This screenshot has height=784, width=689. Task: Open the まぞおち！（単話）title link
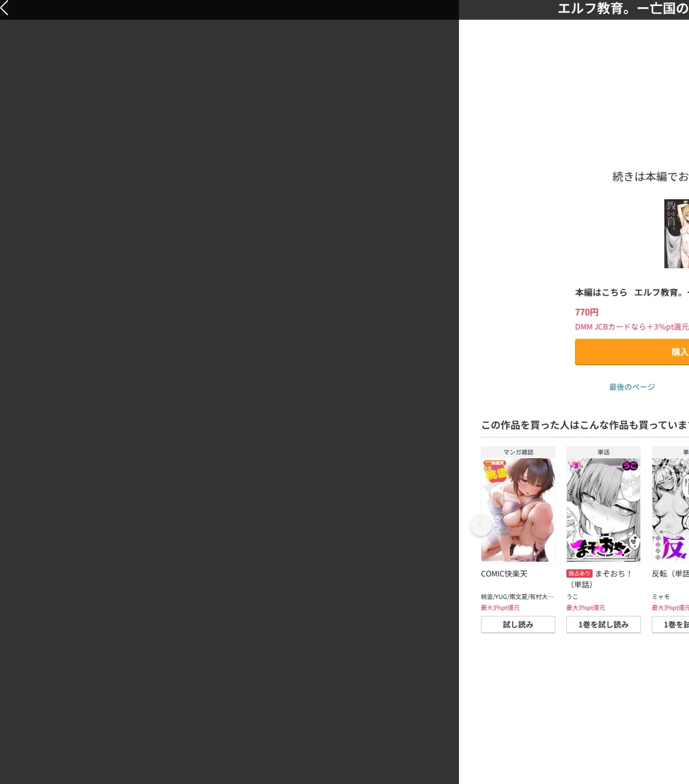(x=600, y=579)
